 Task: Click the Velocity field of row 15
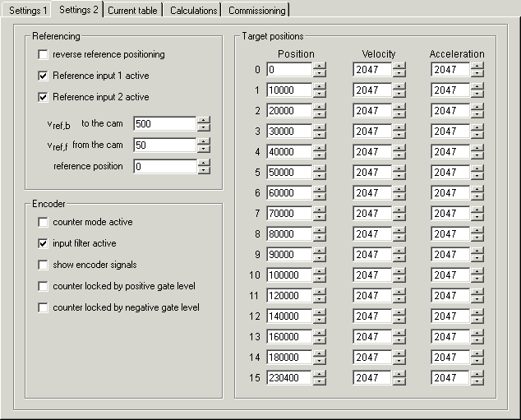coord(372,377)
